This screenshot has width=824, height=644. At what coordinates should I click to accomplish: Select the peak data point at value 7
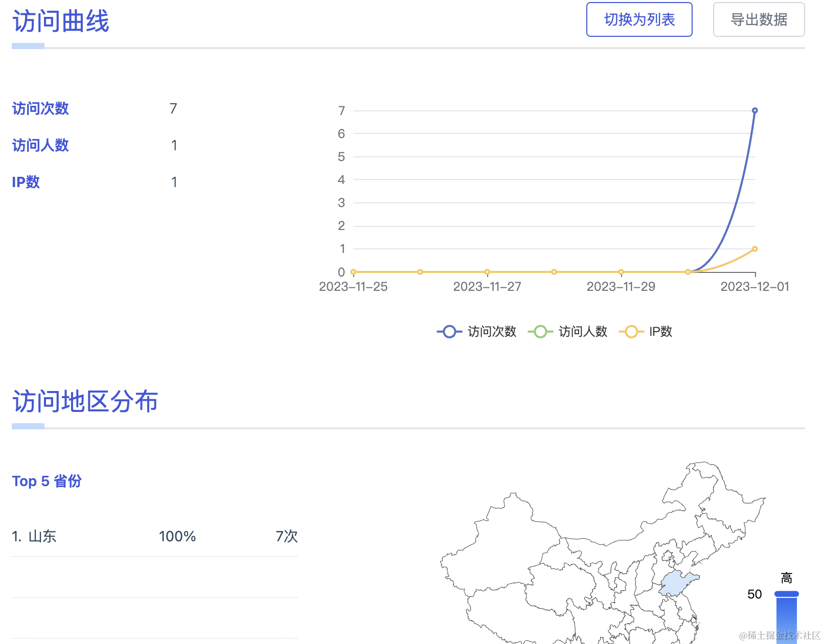pos(754,110)
